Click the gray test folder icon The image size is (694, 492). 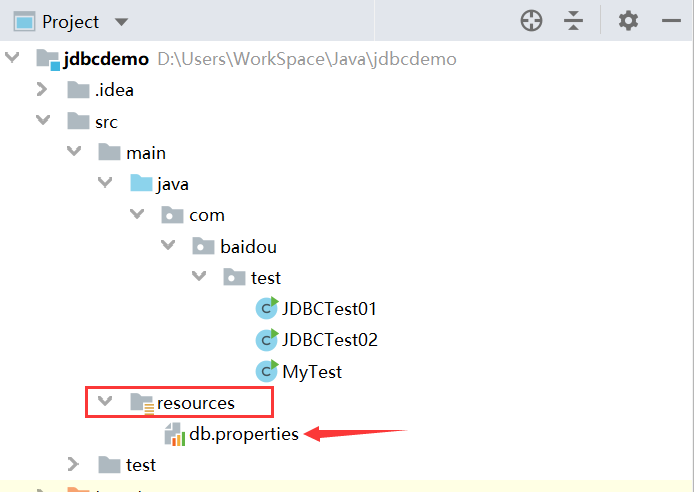pyautogui.click(x=109, y=465)
